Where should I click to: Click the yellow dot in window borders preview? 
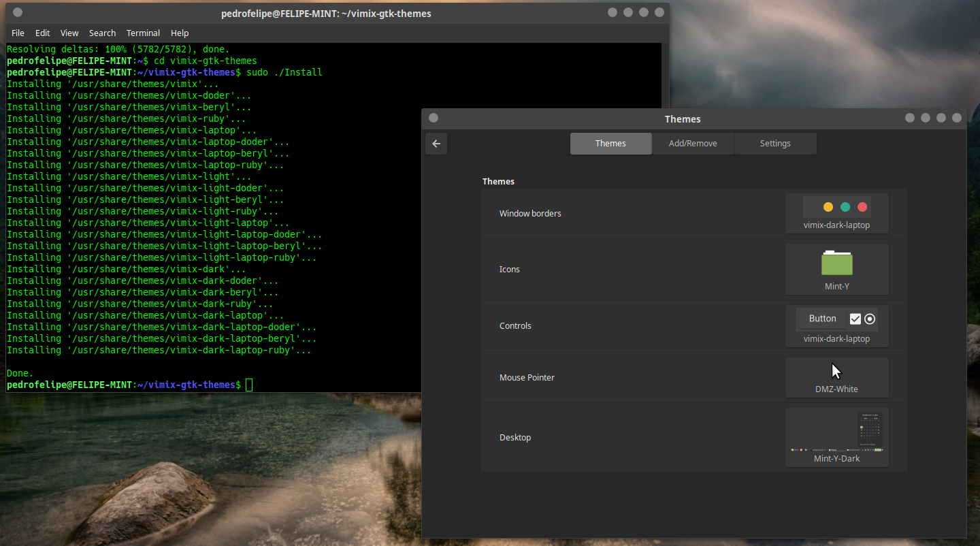828,206
